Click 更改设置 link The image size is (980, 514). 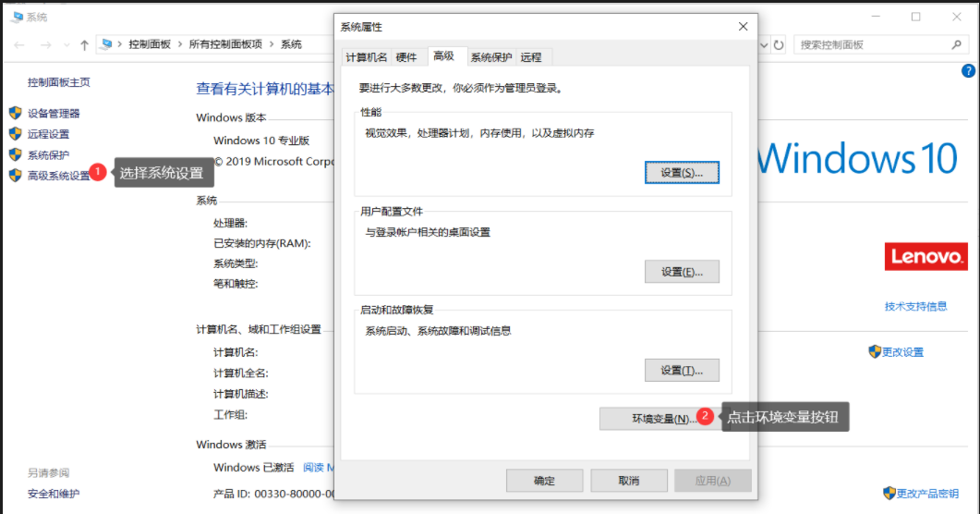(902, 352)
